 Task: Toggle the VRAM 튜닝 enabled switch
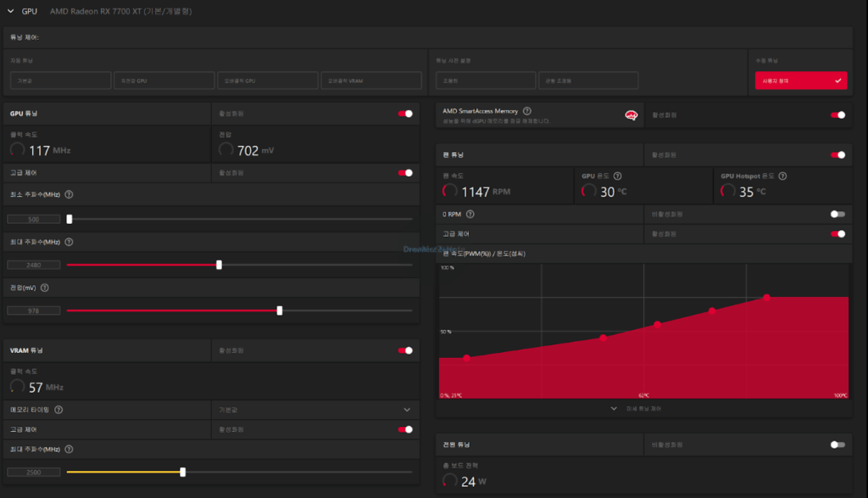tap(405, 350)
